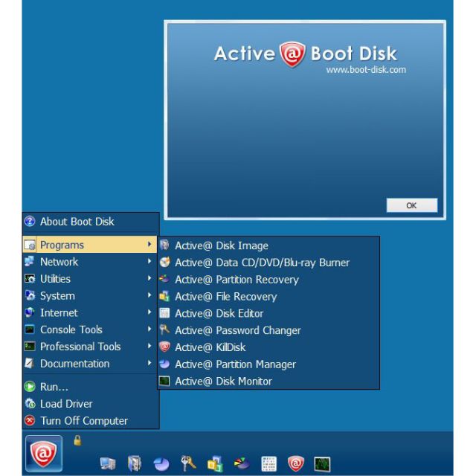Image resolution: width=476 pixels, height=476 pixels.
Task: Expand the Internet submenu arrow
Action: [x=149, y=312]
